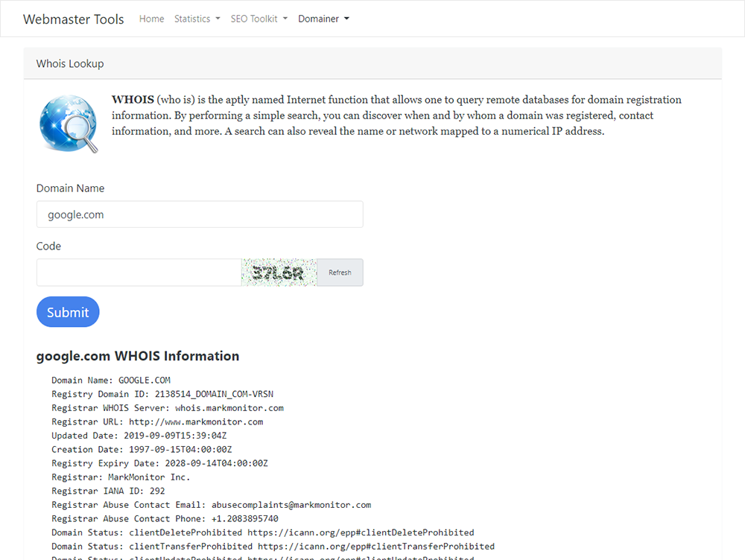The height and width of the screenshot is (560, 745).
Task: Select the Registrar: MarkMonitor Inc. line
Action: point(121,477)
